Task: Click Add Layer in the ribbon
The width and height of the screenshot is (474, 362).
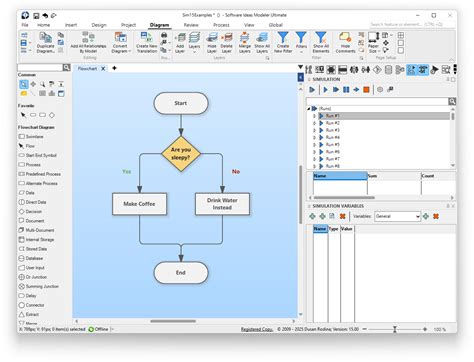Action: point(180,42)
